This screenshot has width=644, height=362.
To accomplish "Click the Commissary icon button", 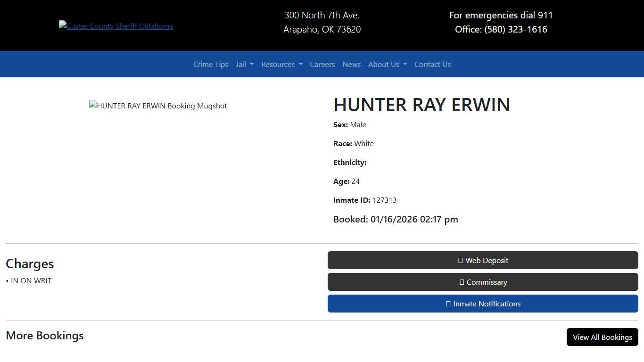I will click(x=461, y=282).
